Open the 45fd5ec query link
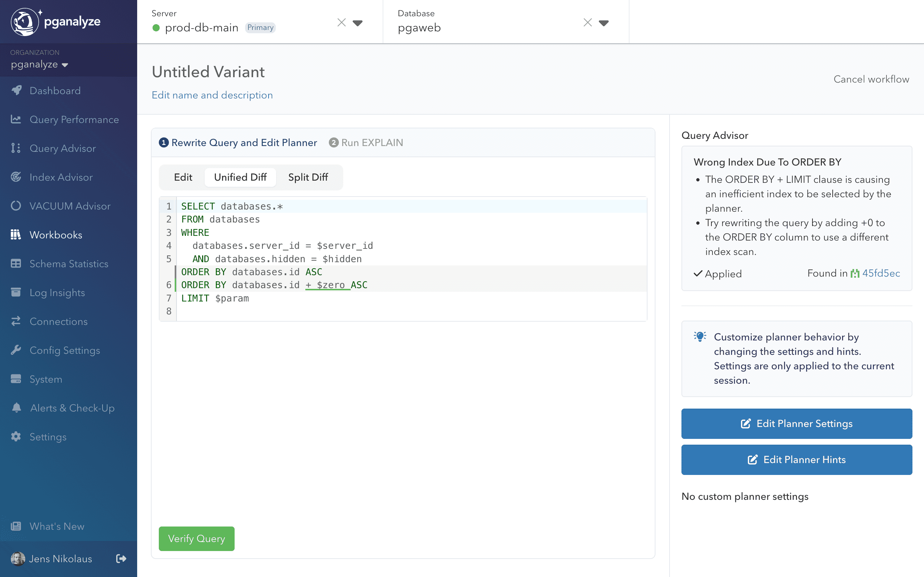The width and height of the screenshot is (924, 577). point(880,273)
